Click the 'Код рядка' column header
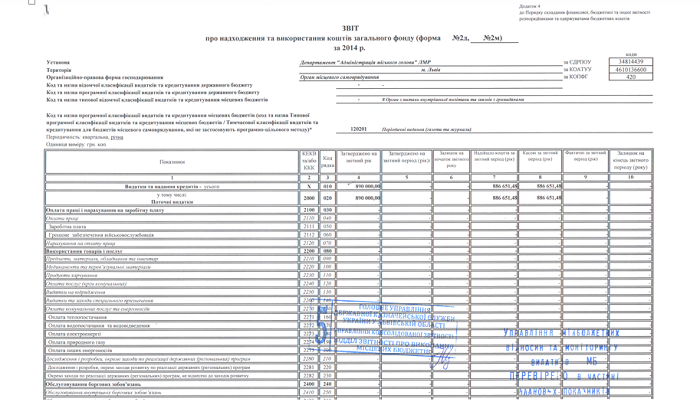700x402 pixels. point(327,162)
